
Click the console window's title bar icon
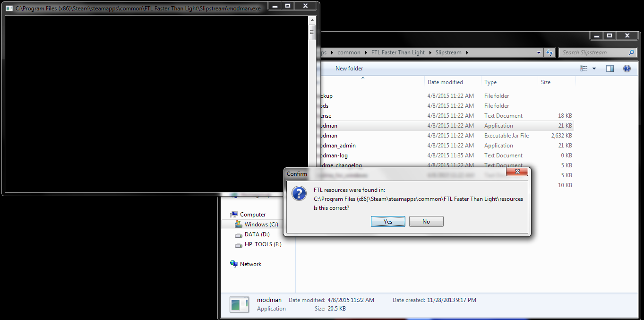pos(9,9)
